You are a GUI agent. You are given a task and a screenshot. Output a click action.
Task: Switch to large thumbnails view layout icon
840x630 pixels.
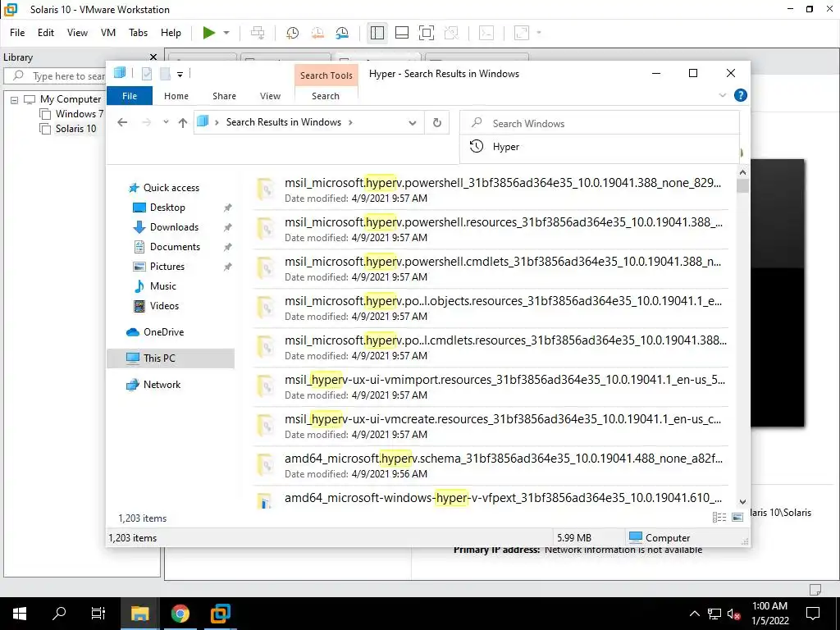737,517
